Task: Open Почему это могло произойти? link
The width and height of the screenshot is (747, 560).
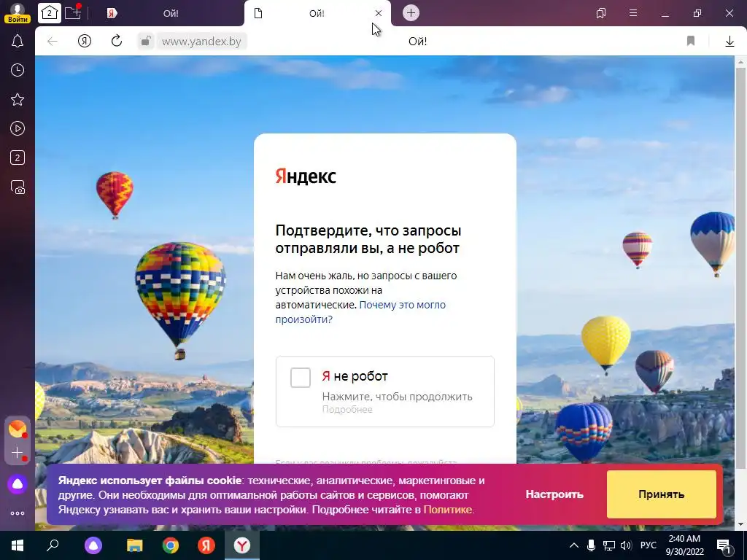Action: pos(360,312)
